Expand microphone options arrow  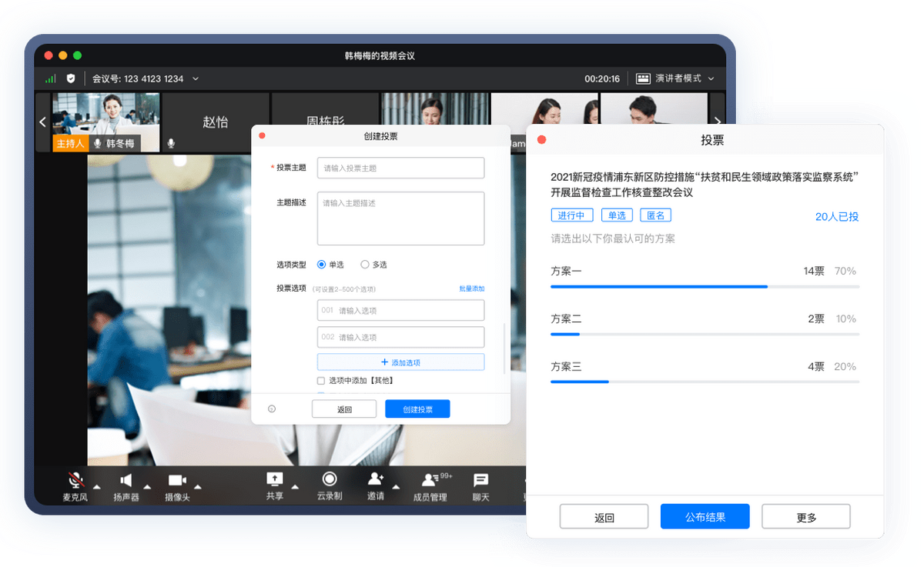click(x=97, y=486)
